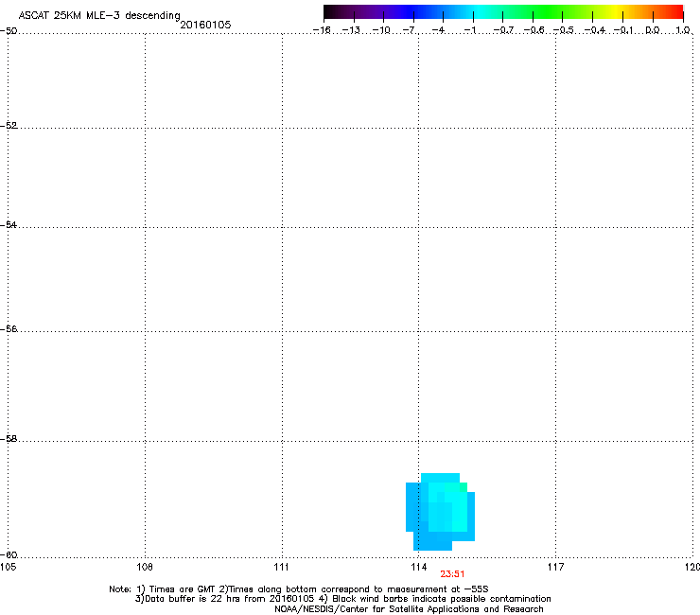The image size is (700, 615).
Task: Click the 'Data buffer is 22 hrs' note line
Action: click(x=342, y=599)
